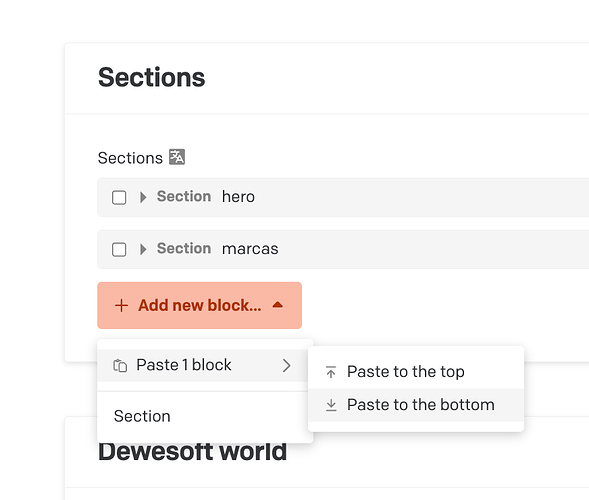Viewport: 589px width, 500px height.
Task: Click Add new block button
Action: coord(199,305)
